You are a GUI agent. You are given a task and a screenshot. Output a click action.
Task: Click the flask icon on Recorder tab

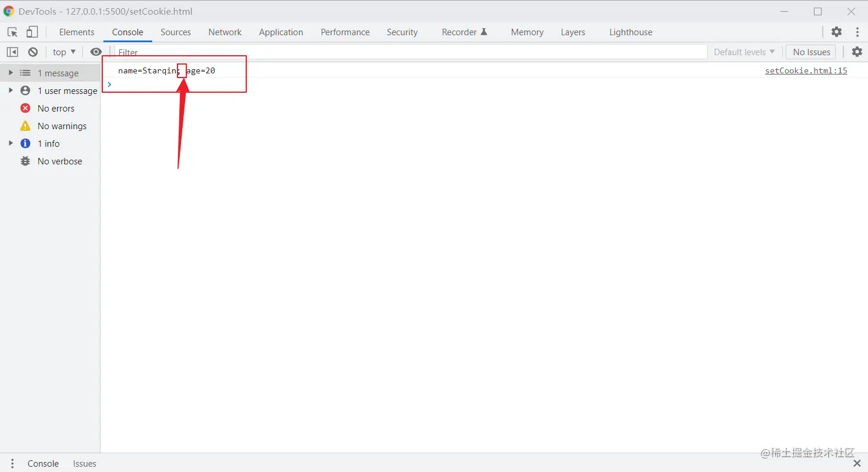point(484,32)
